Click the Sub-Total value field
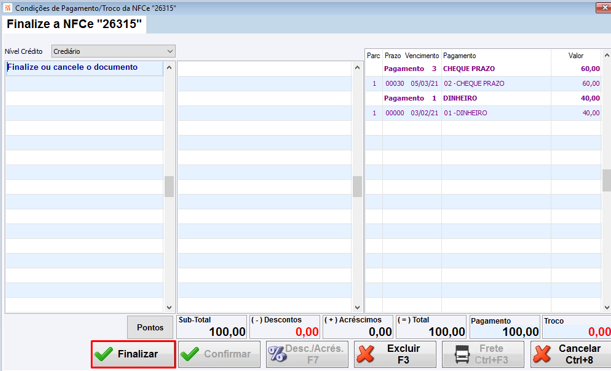Screen dimensions: 611x371 click(x=212, y=327)
